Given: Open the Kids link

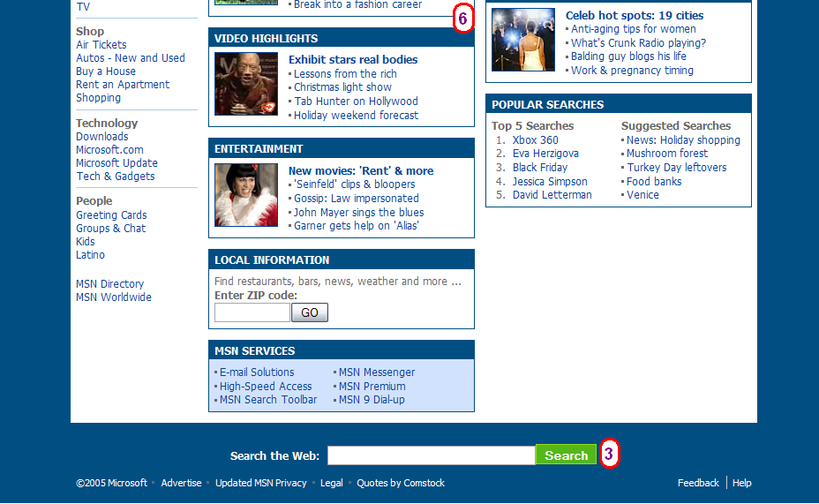Looking at the screenshot, I should point(85,242).
